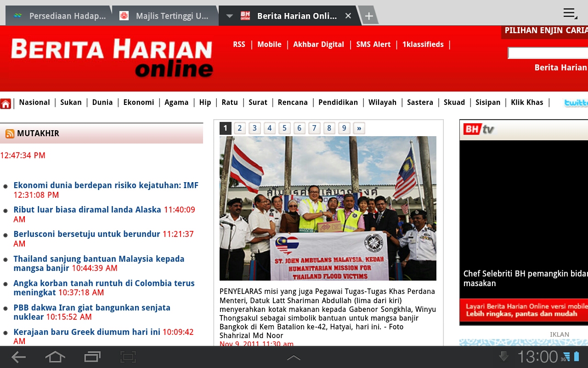Expand the active tab dropdown arrow
The height and width of the screenshot is (368, 588).
(229, 17)
